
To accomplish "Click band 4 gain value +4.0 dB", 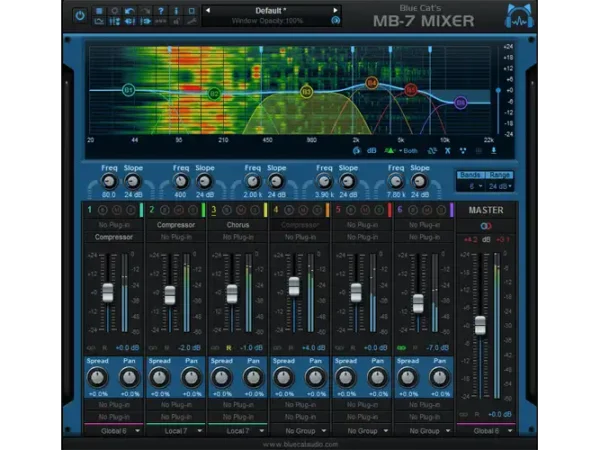I will coord(313,348).
